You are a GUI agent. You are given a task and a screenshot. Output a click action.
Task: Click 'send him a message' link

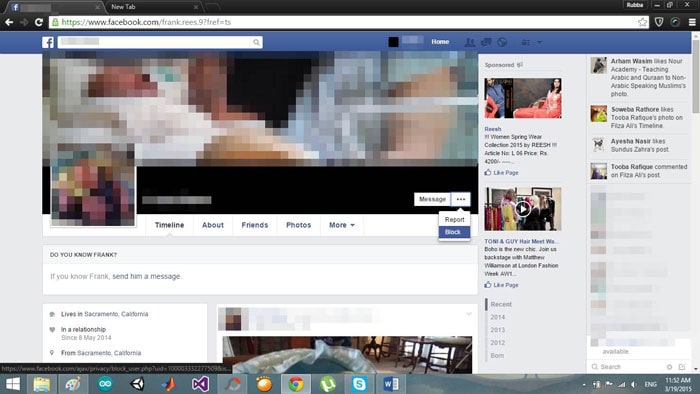(x=146, y=276)
